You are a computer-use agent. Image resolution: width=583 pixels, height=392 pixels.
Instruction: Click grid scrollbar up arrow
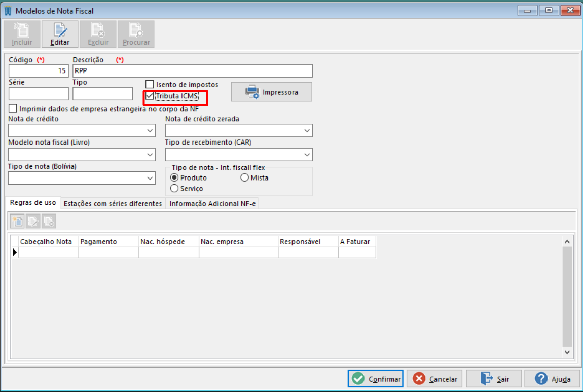coord(567,242)
